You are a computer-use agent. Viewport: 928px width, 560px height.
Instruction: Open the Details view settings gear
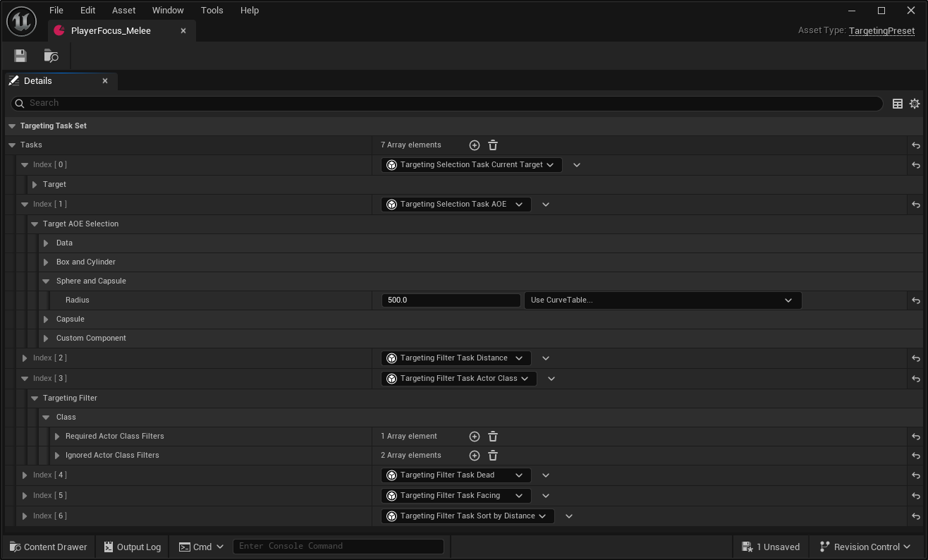click(915, 104)
